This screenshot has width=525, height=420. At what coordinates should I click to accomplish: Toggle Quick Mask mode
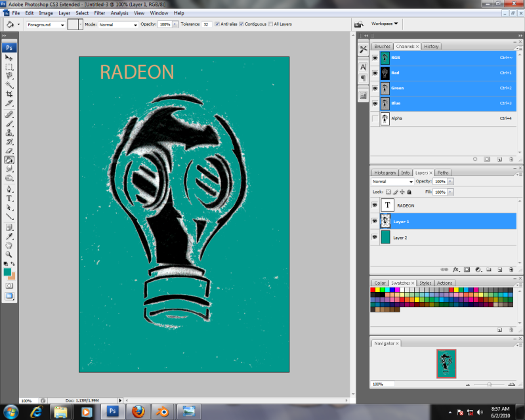coord(9,285)
